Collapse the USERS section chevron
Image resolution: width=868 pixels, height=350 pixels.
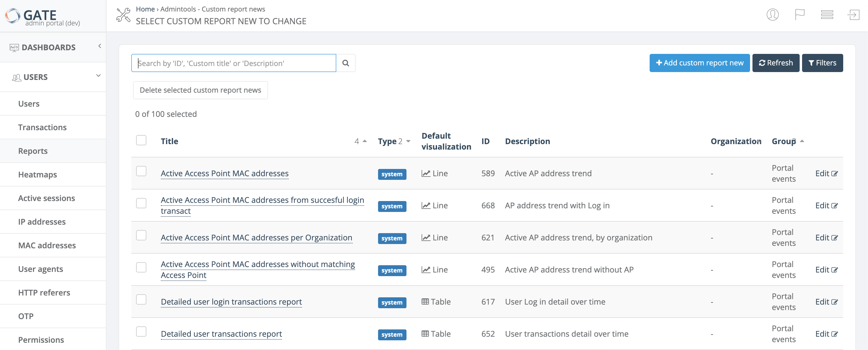(98, 75)
